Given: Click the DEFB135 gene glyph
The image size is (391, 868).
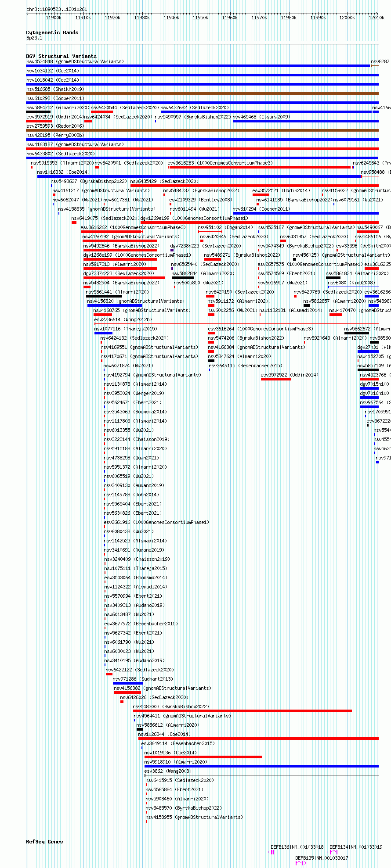Looking at the screenshot, I should click(x=301, y=863).
